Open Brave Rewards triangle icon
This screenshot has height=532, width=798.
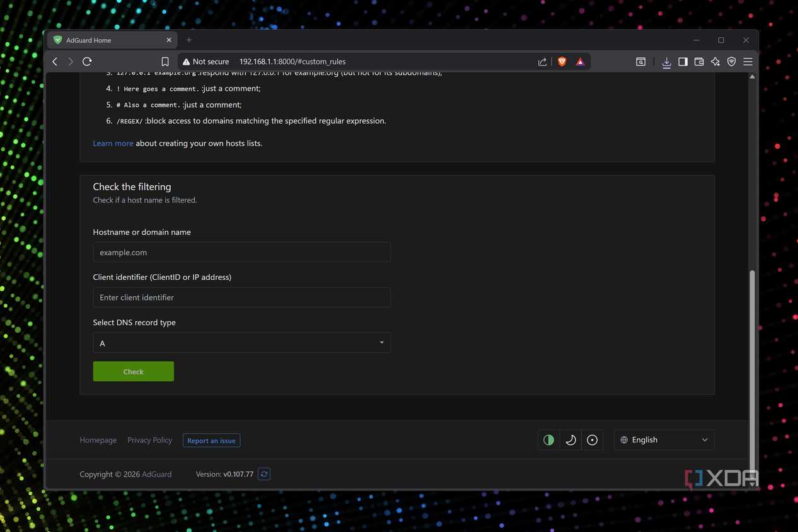580,62
